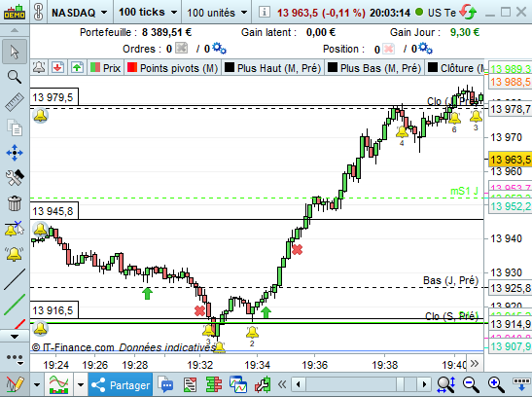Click the red X marker near 19:35
Screen dimensions: 532x397
pos(297,250)
